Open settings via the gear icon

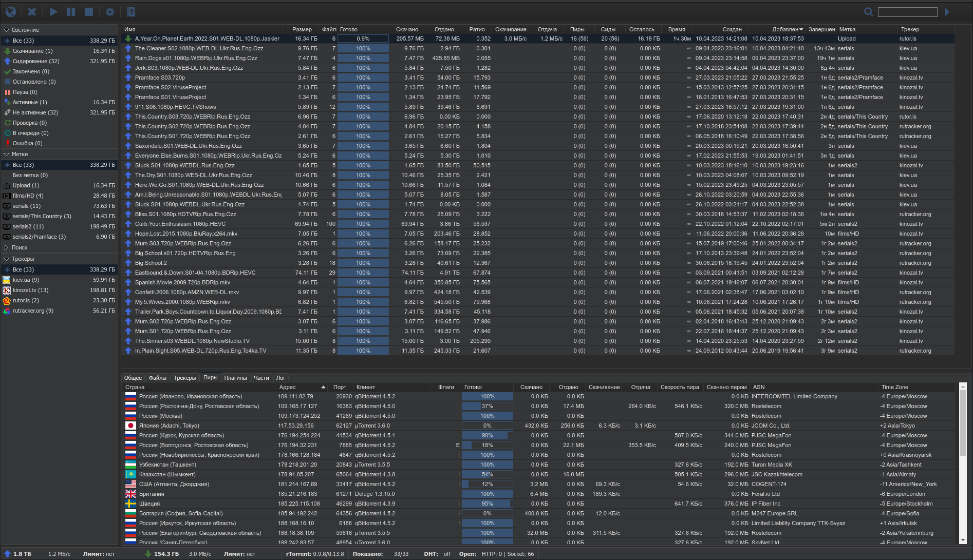point(110,11)
